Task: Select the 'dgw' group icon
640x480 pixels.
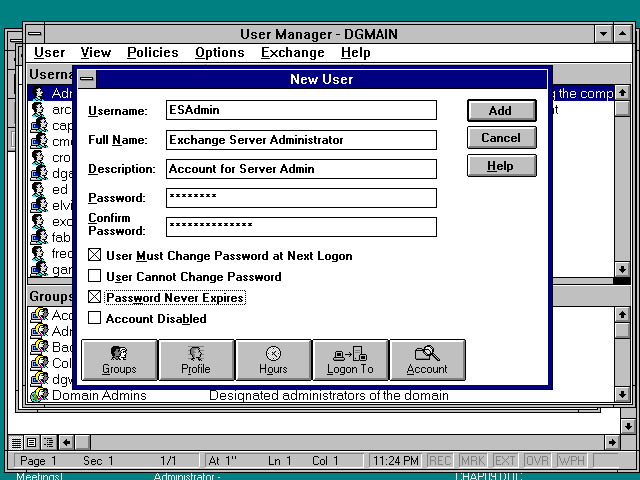Action: [x=40, y=379]
